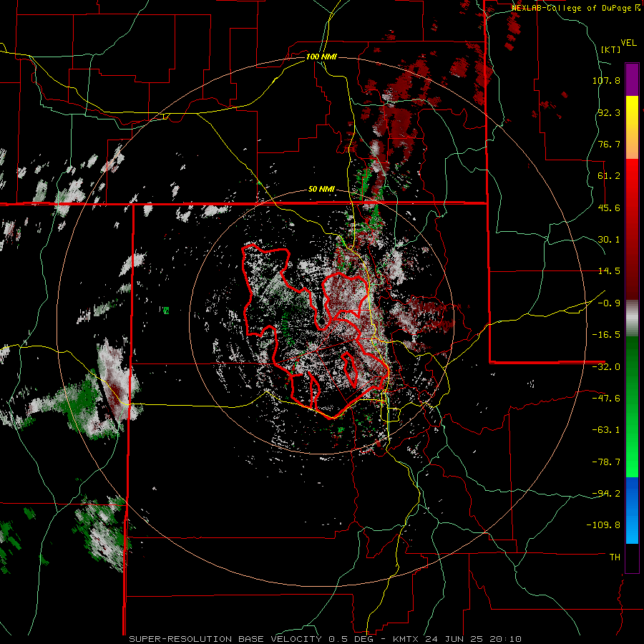Click the 61.2 velocity scale value
This screenshot has height=644, width=644.
(609, 176)
